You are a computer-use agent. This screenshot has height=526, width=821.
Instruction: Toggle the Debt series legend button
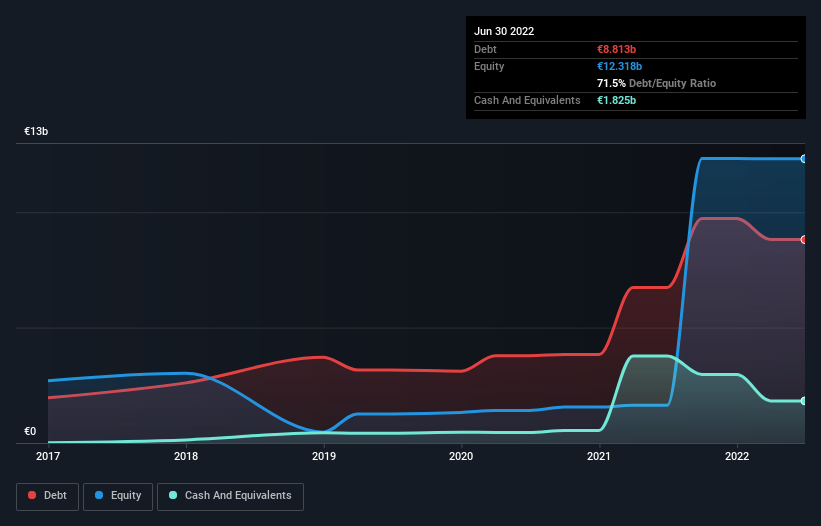click(47, 496)
